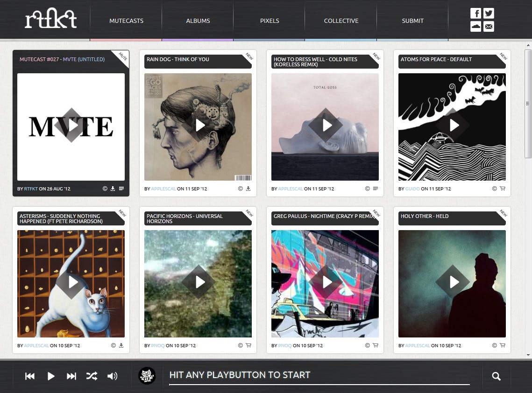Click the email envelope icon top right

[x=489, y=27]
